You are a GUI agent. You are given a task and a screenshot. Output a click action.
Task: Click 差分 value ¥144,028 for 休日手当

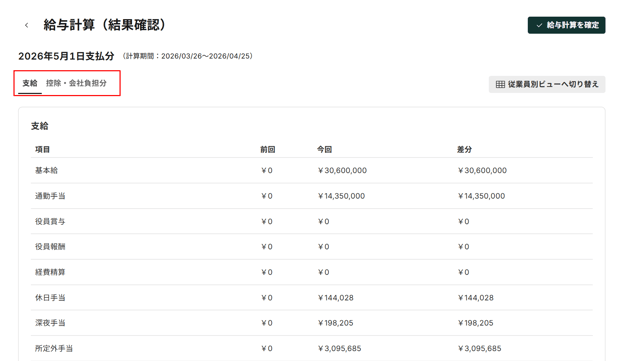pos(476,298)
